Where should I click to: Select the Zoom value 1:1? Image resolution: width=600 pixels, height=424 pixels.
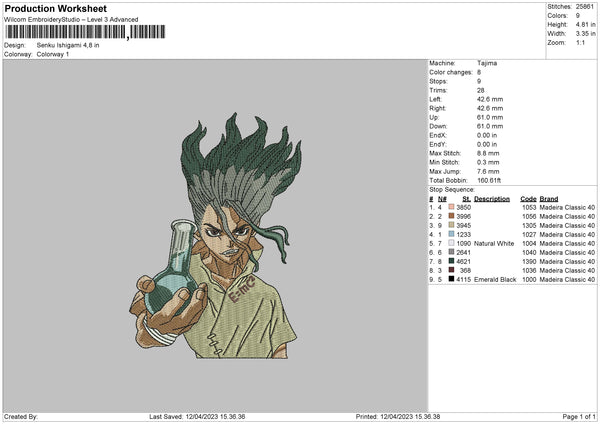point(580,42)
